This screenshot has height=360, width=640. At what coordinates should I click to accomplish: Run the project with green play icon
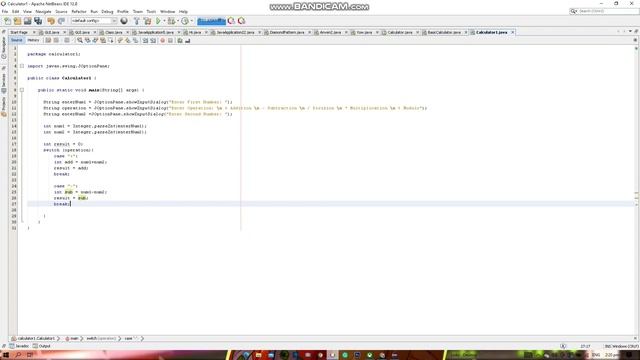tap(158, 21)
